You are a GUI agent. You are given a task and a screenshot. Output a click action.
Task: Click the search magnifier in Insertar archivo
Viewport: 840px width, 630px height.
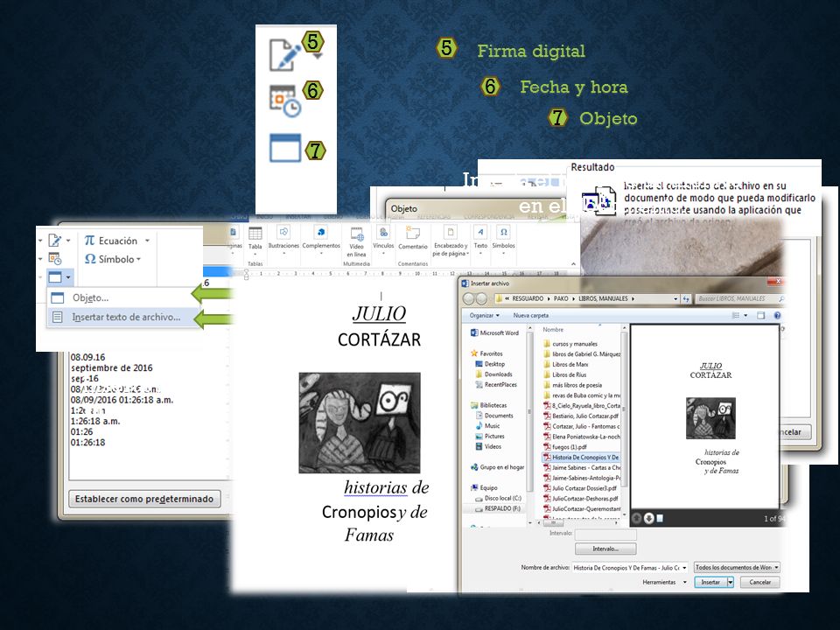(x=781, y=299)
